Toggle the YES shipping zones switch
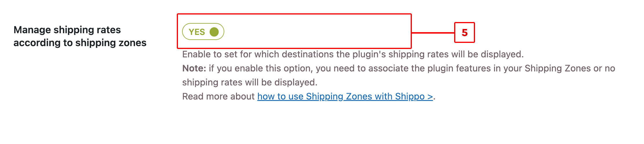Viewport: 644px width, 144px height. point(203,32)
